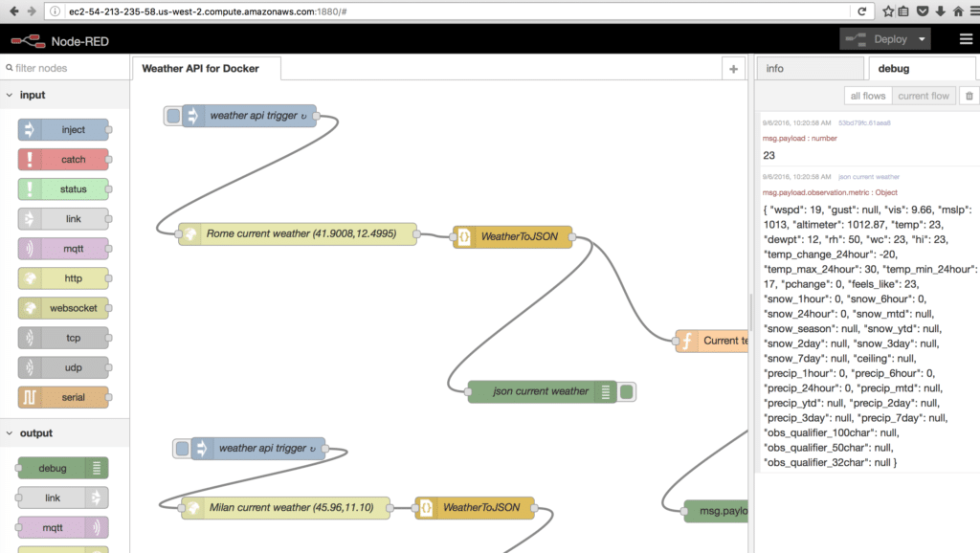Select the Rome current weather node
The image size is (980, 553).
pyautogui.click(x=298, y=233)
